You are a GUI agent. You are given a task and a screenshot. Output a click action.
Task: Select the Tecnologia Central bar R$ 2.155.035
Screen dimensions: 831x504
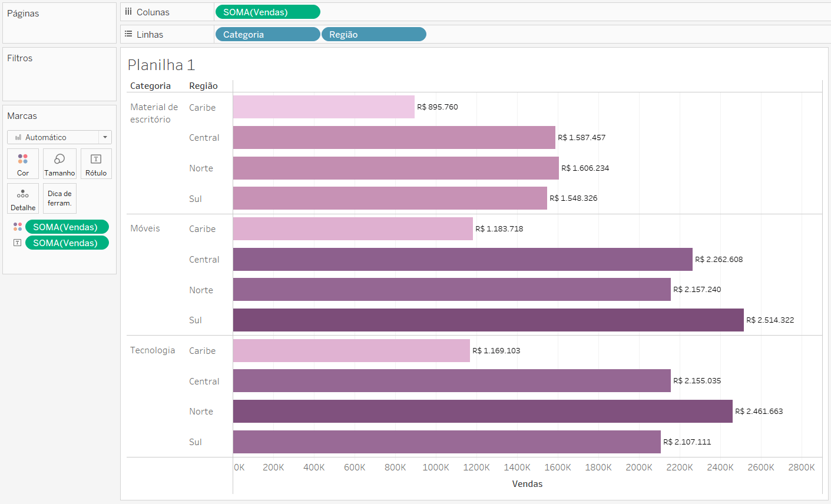click(452, 381)
